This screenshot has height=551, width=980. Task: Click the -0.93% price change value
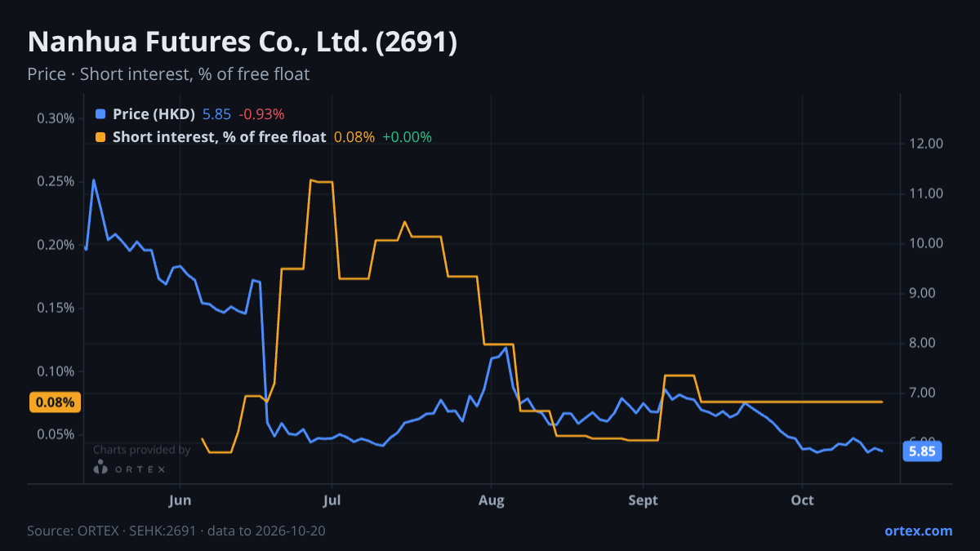point(261,114)
